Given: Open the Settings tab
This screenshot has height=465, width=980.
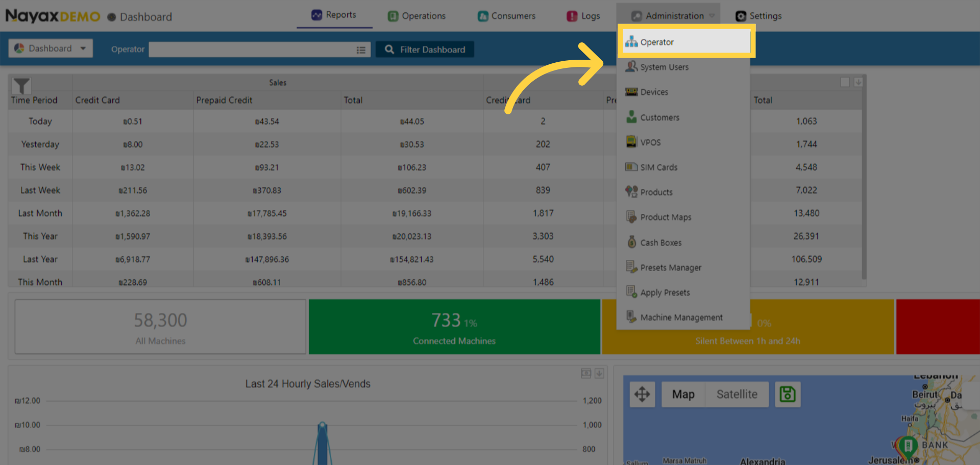Looking at the screenshot, I should [758, 16].
